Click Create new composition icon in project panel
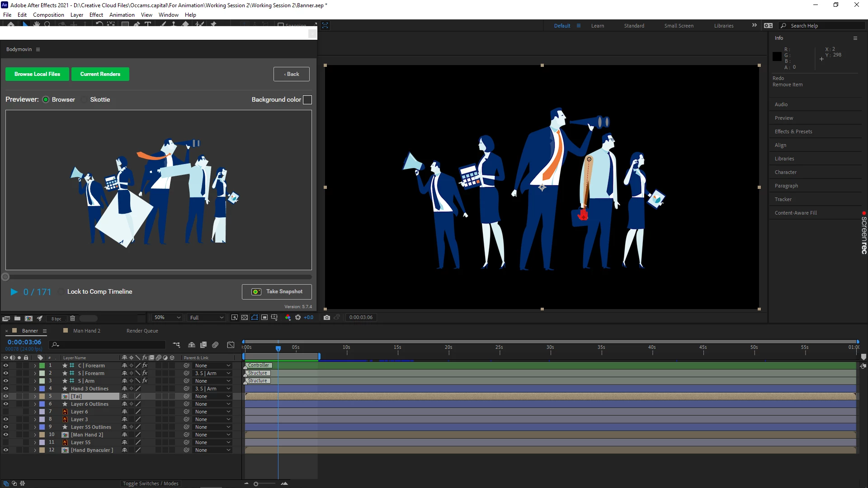 pos(28,319)
